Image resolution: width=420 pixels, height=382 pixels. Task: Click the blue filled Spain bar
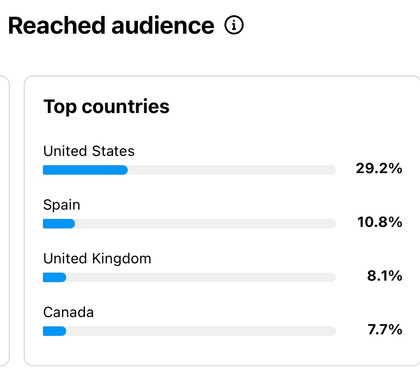click(x=59, y=224)
